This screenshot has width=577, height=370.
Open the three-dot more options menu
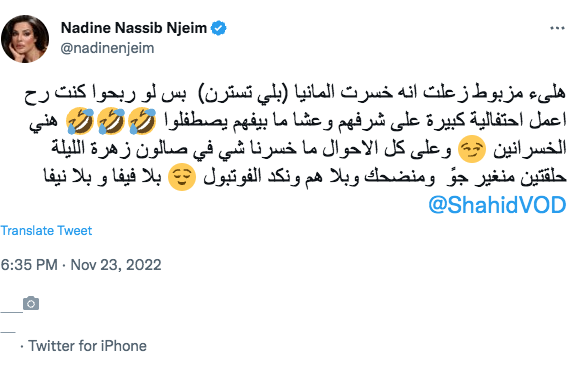(x=557, y=28)
